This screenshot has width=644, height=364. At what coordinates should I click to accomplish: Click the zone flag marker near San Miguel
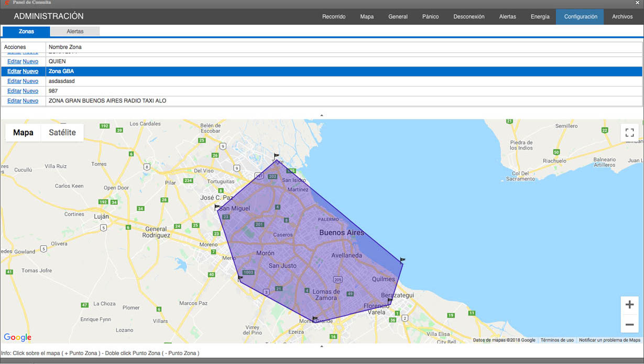point(217,208)
